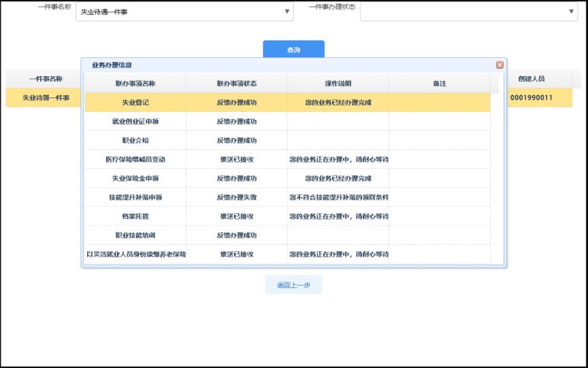This screenshot has width=588, height=368.
Task: Click the 查询 button
Action: pyautogui.click(x=293, y=50)
